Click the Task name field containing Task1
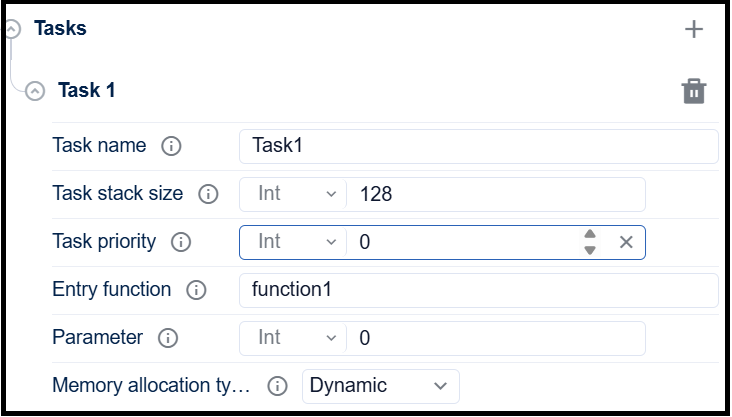This screenshot has width=732, height=417. click(x=478, y=146)
